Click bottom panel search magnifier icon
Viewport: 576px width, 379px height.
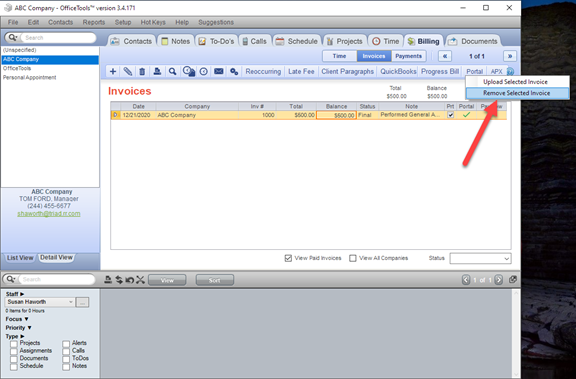11,279
